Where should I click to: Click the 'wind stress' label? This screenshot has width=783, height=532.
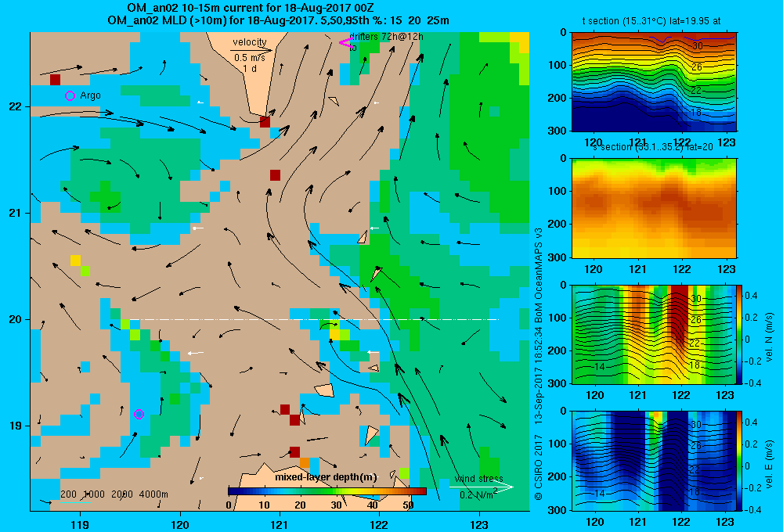(x=479, y=479)
